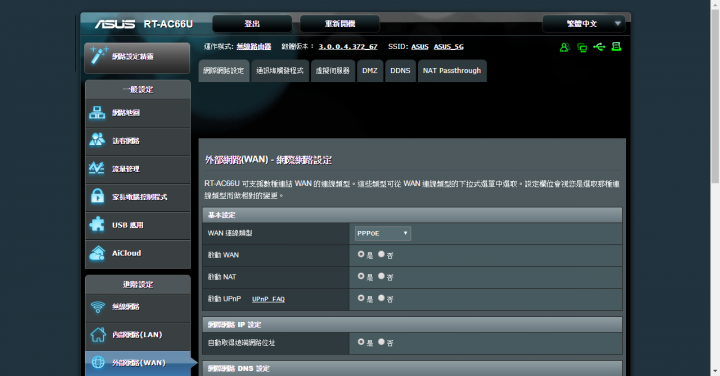Switch to the 通訊埠觸發程式 tab
The height and width of the screenshot is (376, 720).
click(x=280, y=71)
